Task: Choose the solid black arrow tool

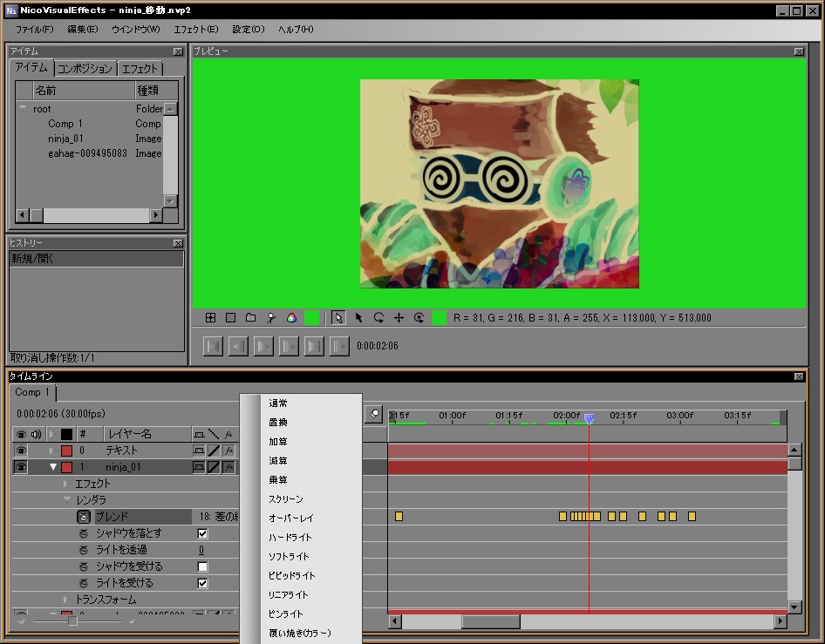Action: coord(358,317)
